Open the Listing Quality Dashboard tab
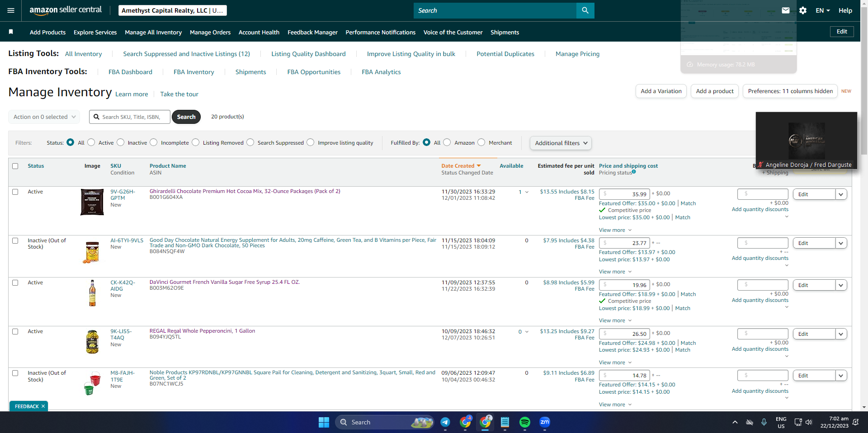The image size is (868, 433). tap(308, 54)
